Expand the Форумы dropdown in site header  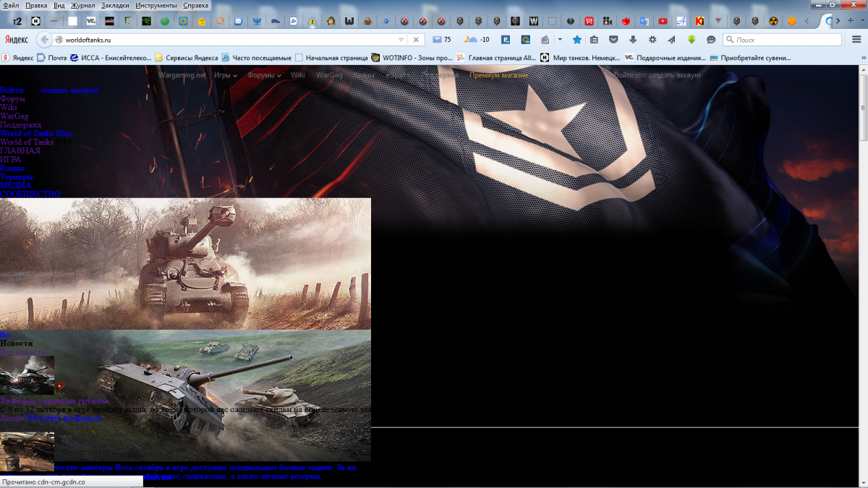[264, 75]
